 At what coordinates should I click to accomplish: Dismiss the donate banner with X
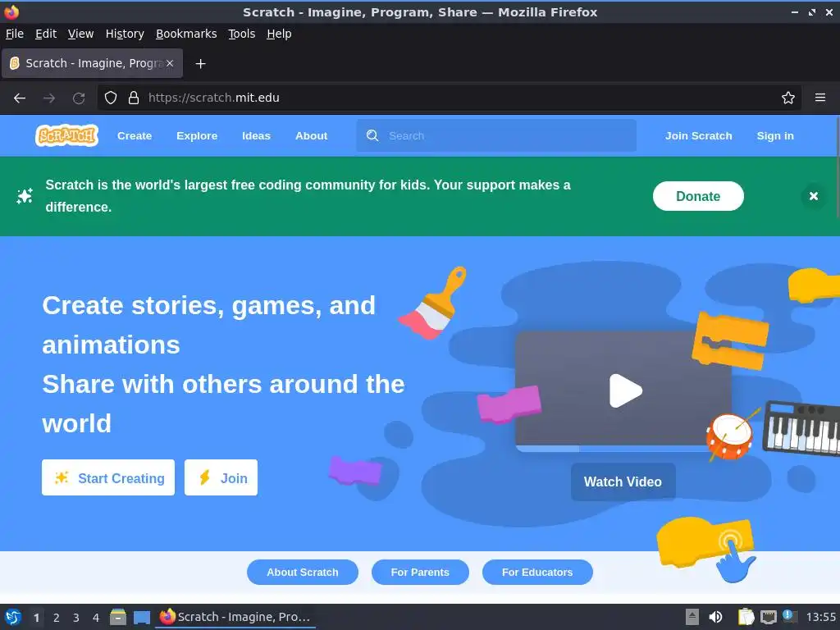point(813,196)
